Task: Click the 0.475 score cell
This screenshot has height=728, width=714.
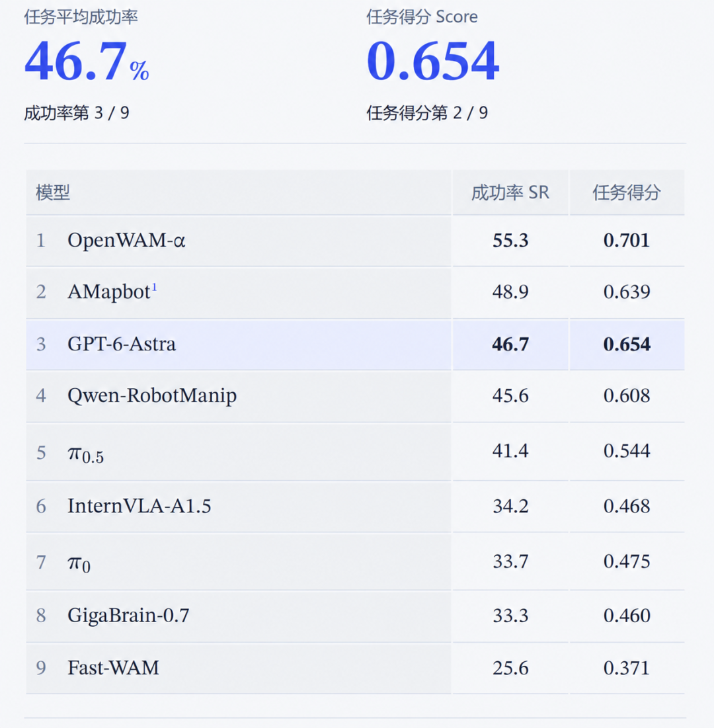Action: coord(627,561)
